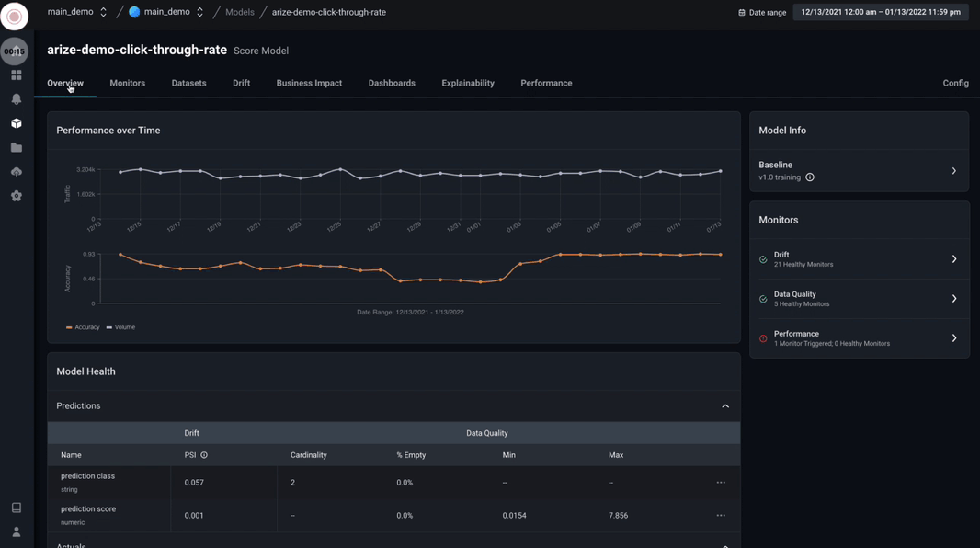Switch to the Drift tab
Screen dimensions: 980x548
[241, 83]
